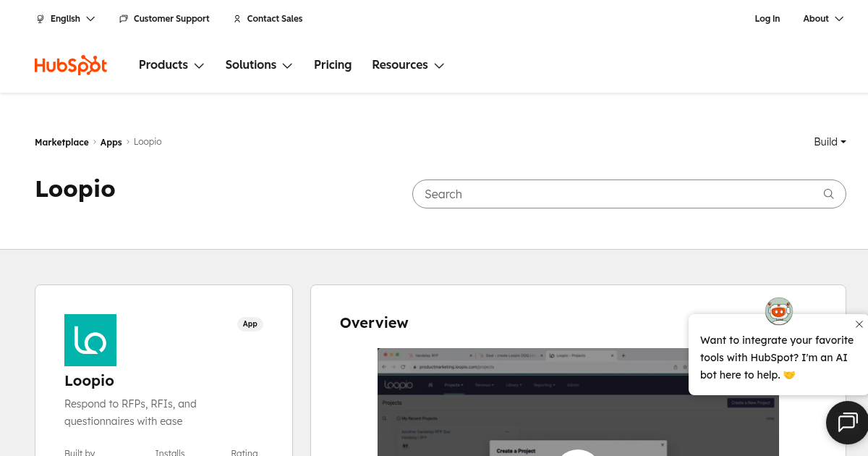Expand the Resources menu
The width and height of the screenshot is (868, 456).
408,65
